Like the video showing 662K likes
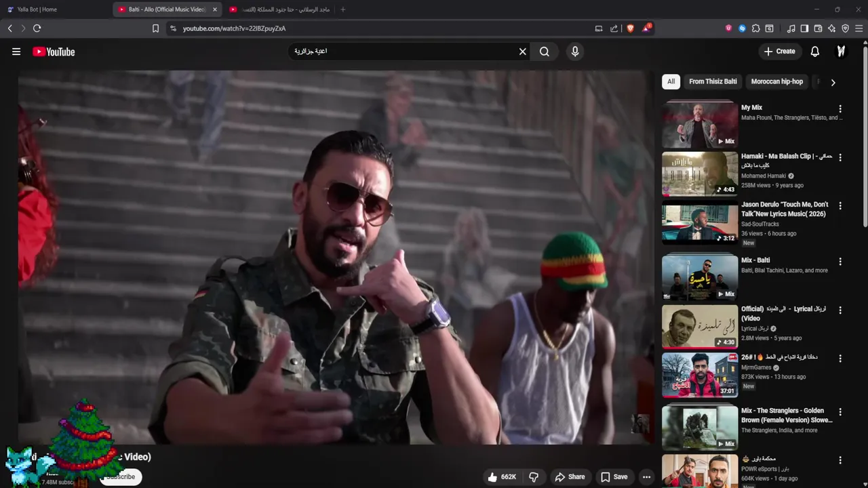The width and height of the screenshot is (868, 488). click(x=502, y=477)
